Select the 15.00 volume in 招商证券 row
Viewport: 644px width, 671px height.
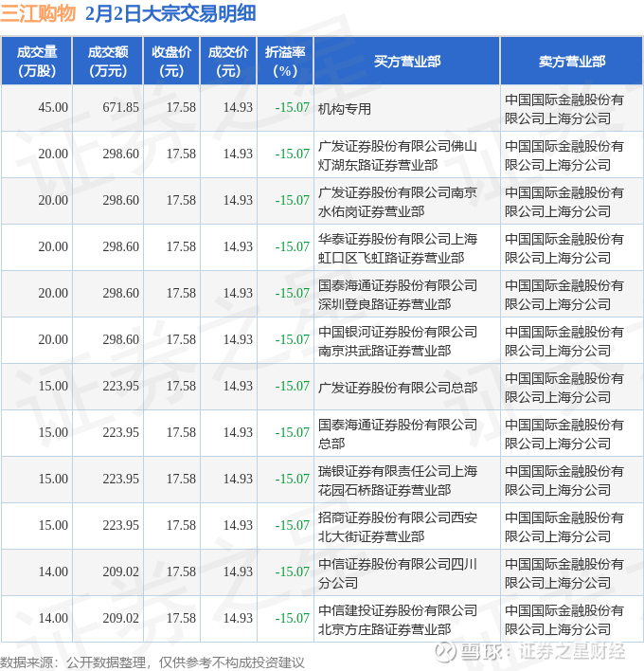[37, 526]
